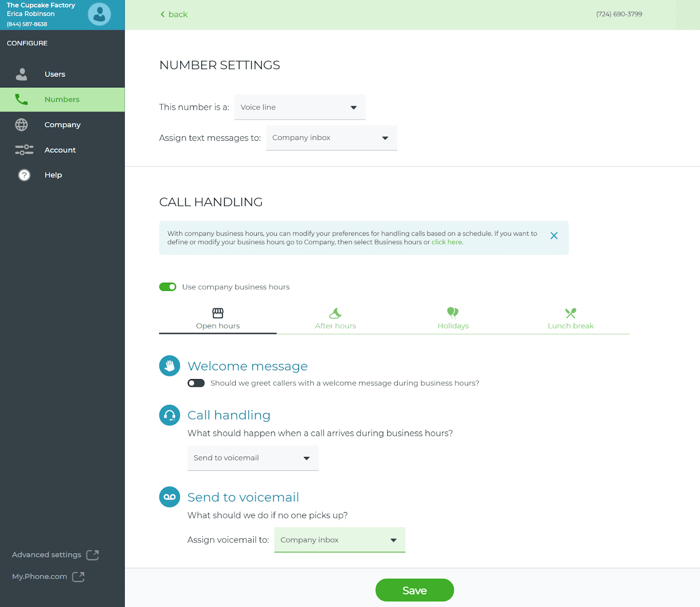Open Assign text messages to dropdown
The image size is (700, 607).
[x=332, y=138]
